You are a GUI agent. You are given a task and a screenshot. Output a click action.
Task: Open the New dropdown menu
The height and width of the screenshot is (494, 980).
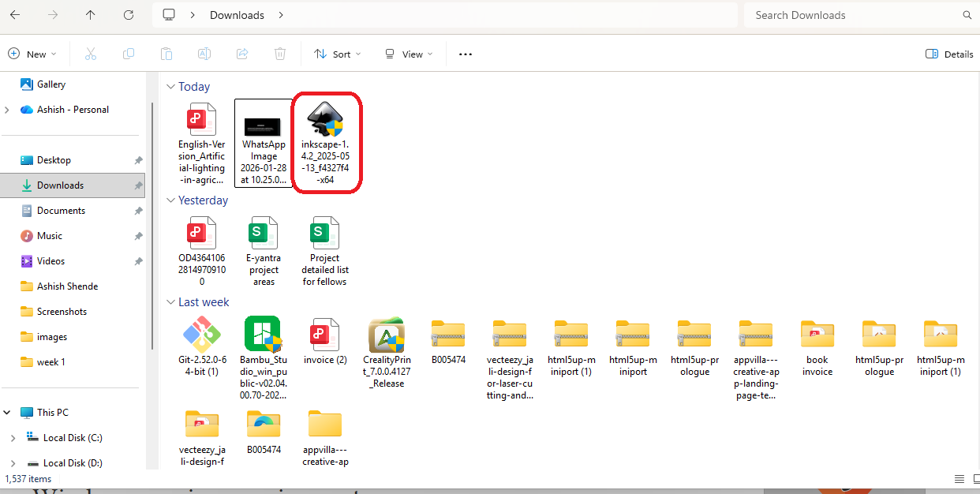click(x=32, y=54)
